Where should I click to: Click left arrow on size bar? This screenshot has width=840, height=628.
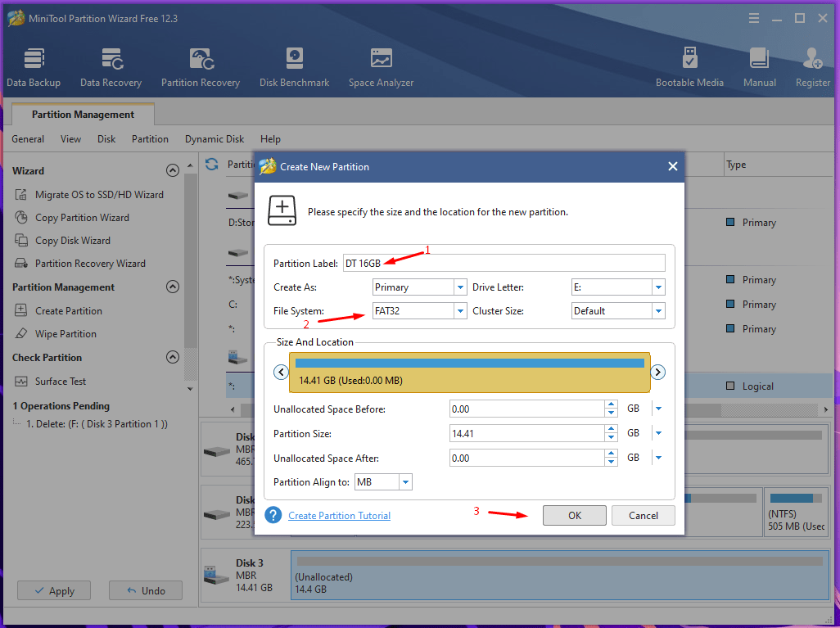[281, 372]
